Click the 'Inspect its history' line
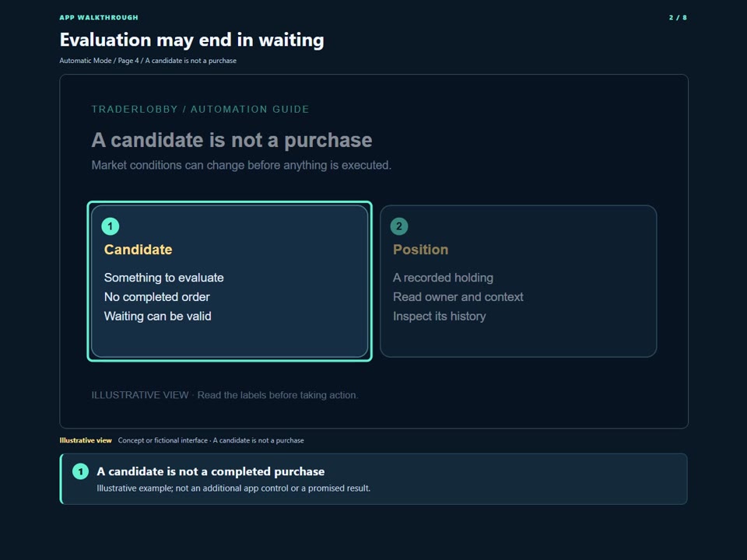The height and width of the screenshot is (560, 747). pyautogui.click(x=439, y=317)
